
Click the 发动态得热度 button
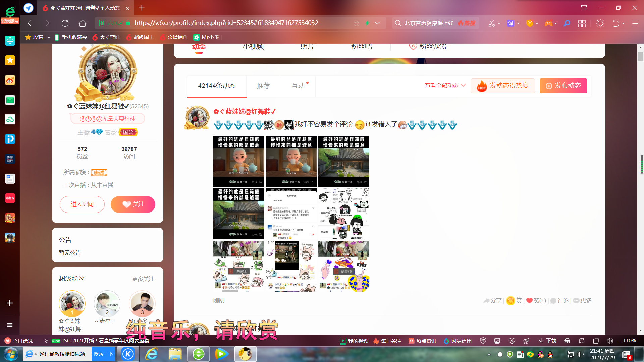click(x=503, y=86)
